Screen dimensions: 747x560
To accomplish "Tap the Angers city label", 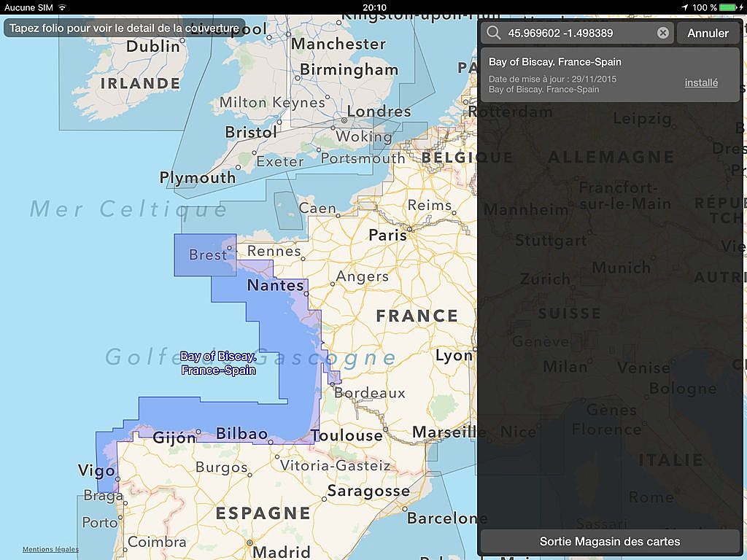I will [x=362, y=276].
